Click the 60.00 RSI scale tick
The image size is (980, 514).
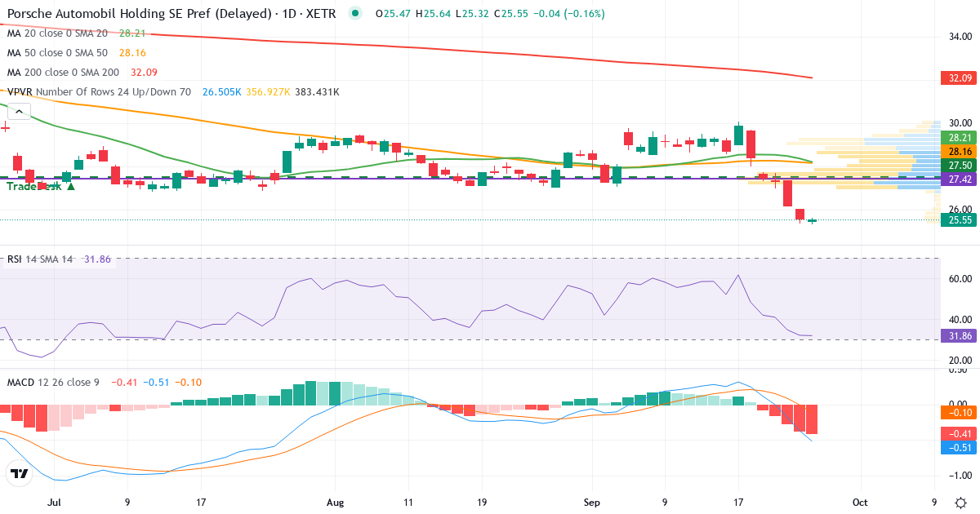(960, 278)
